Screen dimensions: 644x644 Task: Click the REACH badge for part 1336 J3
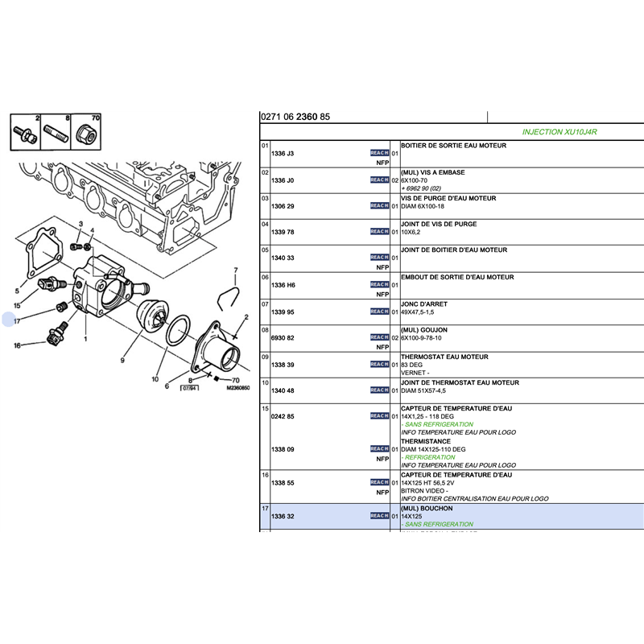coord(379,153)
